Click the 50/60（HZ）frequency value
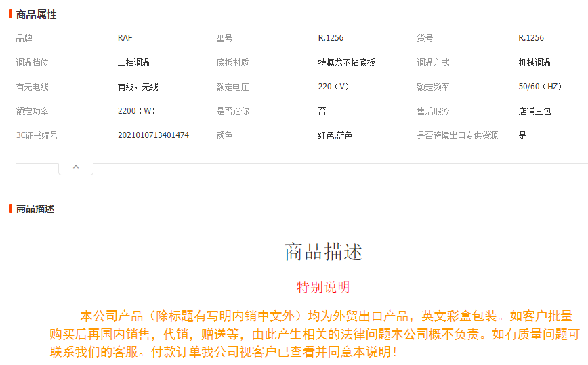The width and height of the screenshot is (588, 365). [541, 87]
